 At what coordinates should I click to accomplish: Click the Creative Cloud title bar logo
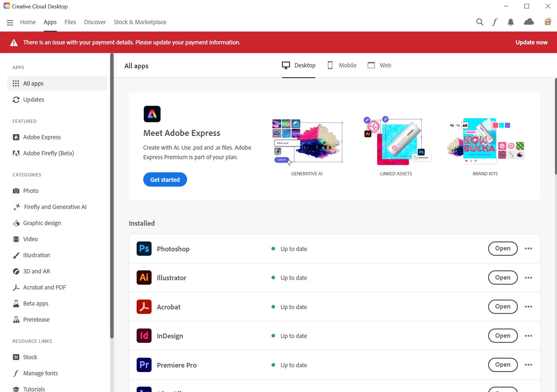(x=7, y=6)
